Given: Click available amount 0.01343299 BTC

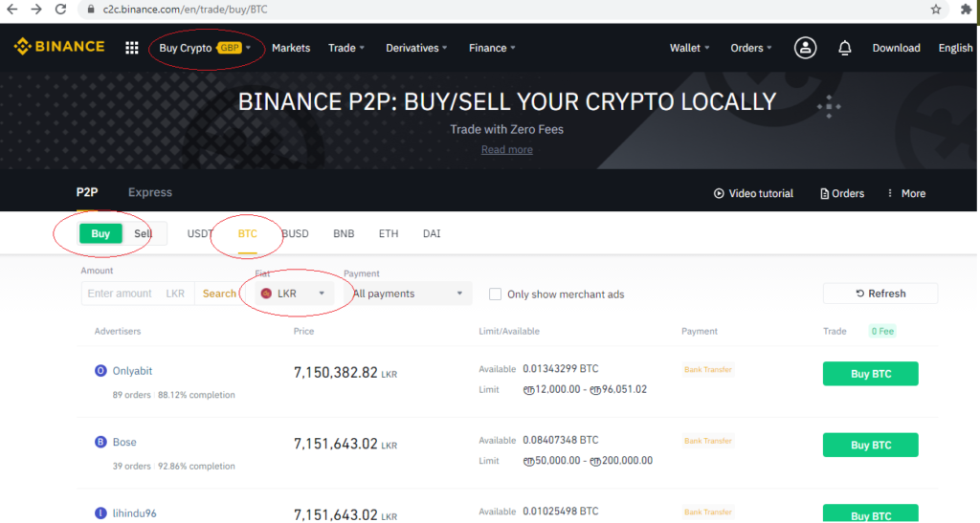Looking at the screenshot, I should [x=560, y=369].
